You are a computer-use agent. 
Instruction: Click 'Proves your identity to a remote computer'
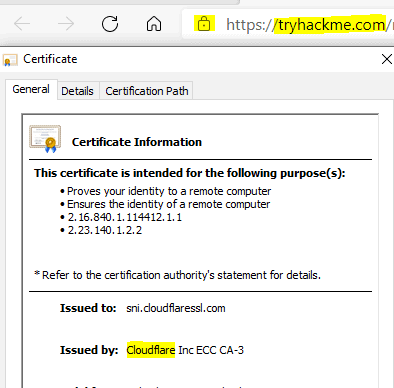169,191
